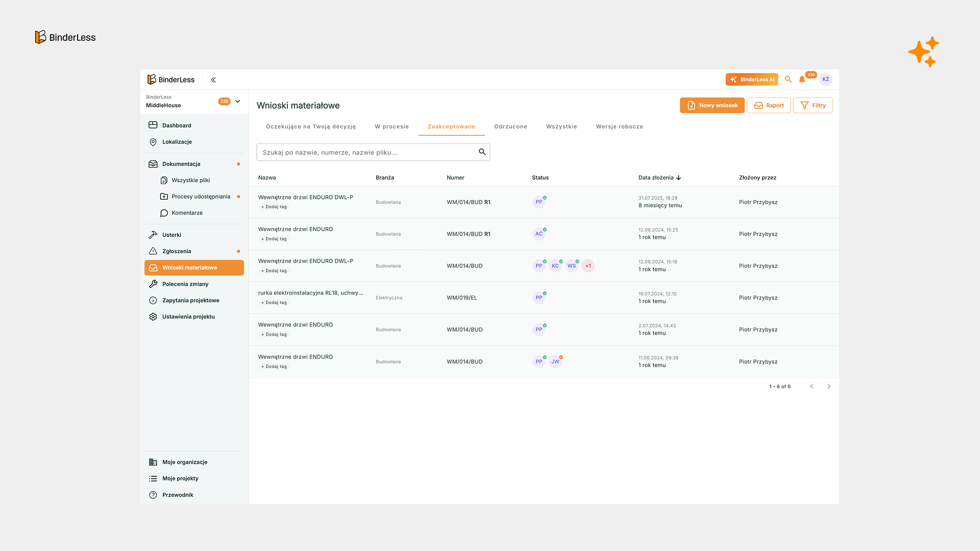Image resolution: width=980 pixels, height=551 pixels.
Task: Open search via top magnifier icon
Action: click(788, 79)
